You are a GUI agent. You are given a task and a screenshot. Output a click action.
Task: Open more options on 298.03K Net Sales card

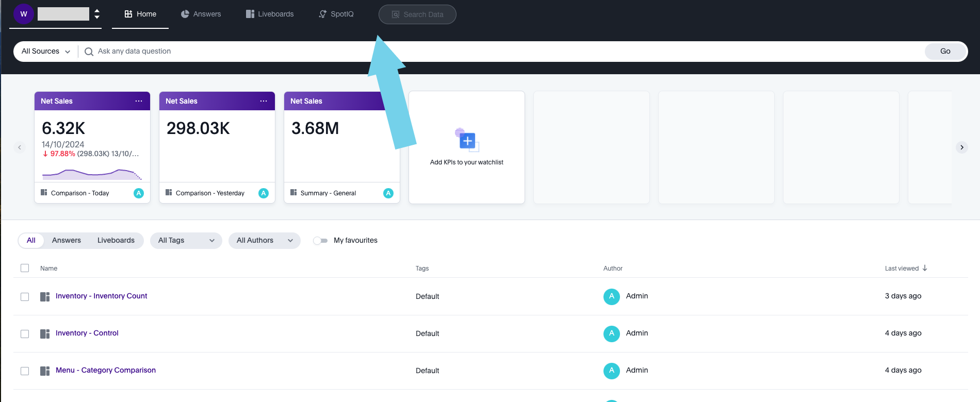264,101
